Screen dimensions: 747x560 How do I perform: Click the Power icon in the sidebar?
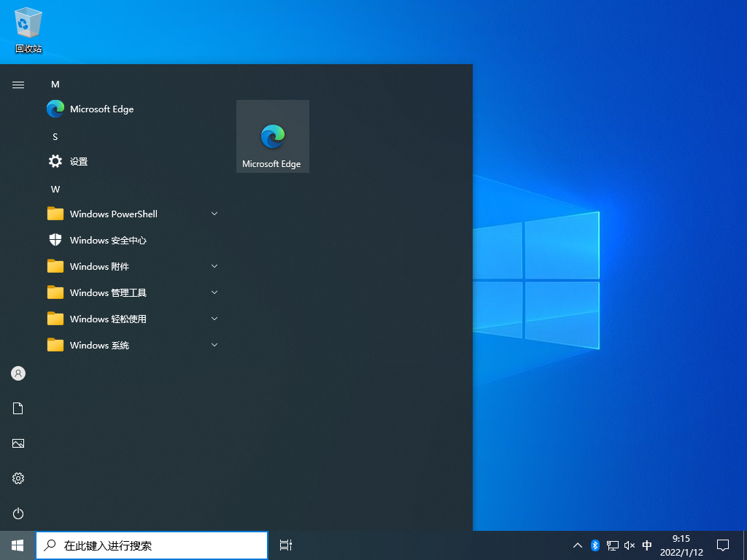coord(18,513)
